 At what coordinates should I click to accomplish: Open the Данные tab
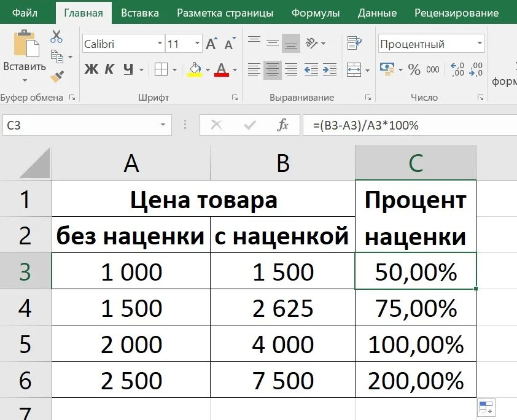point(377,13)
